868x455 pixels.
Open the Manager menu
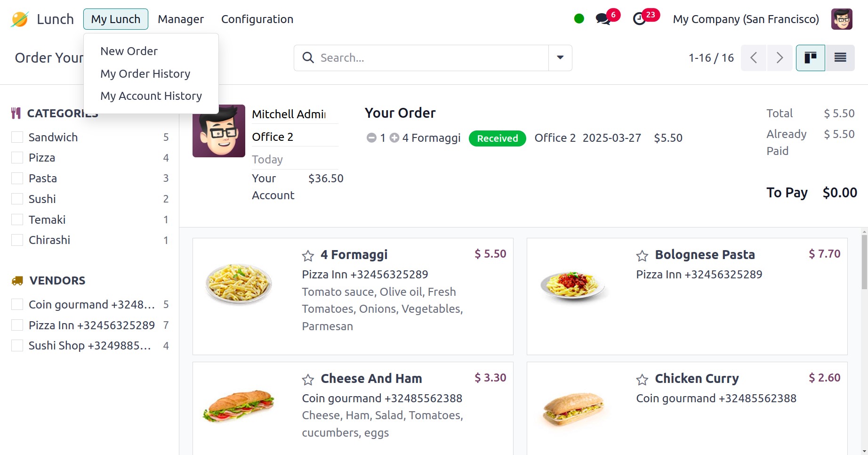coord(181,19)
